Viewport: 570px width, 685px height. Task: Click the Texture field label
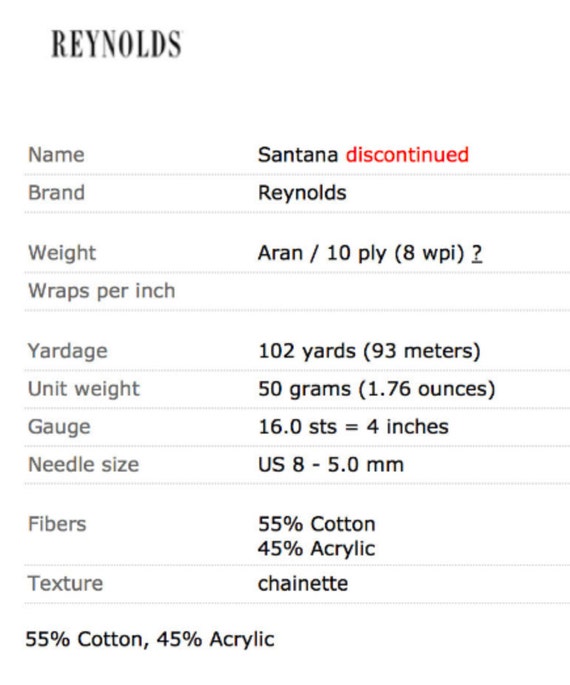tap(66, 584)
